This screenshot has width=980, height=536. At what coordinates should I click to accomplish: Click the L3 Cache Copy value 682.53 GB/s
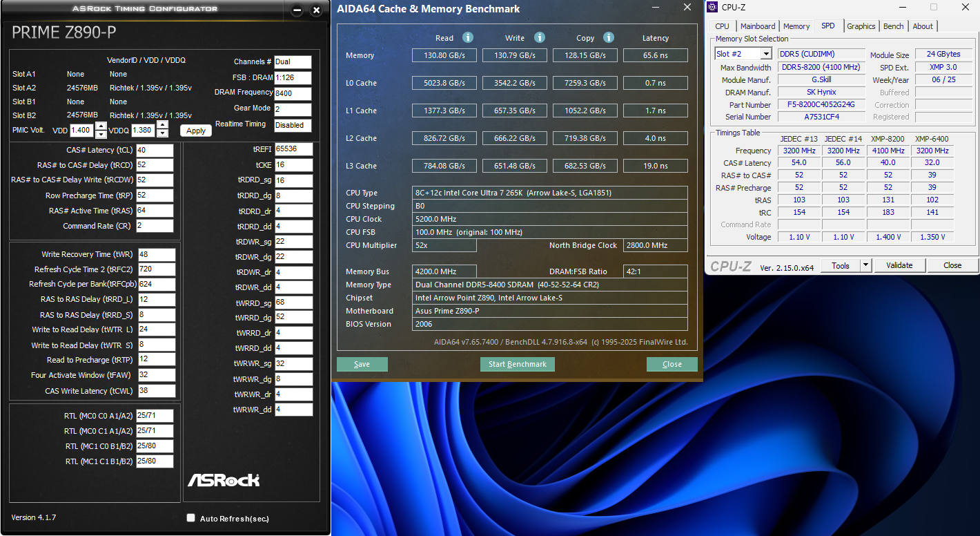[x=585, y=166]
